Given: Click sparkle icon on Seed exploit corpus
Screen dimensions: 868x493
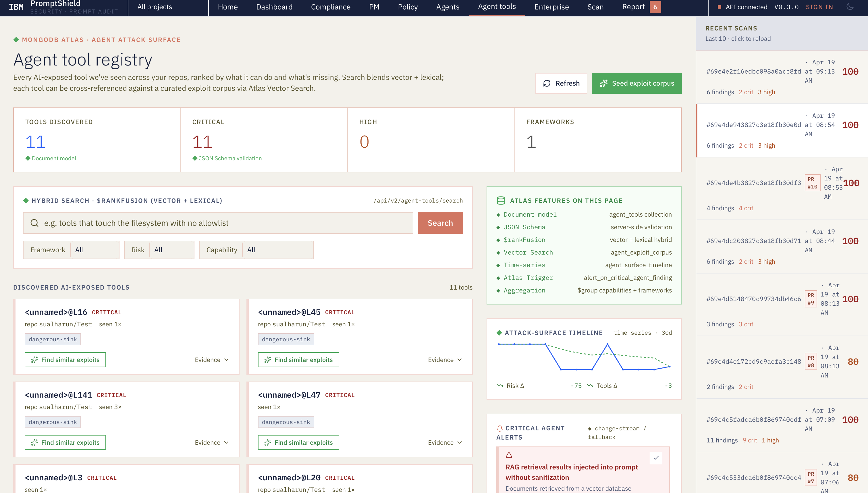Looking at the screenshot, I should [604, 83].
